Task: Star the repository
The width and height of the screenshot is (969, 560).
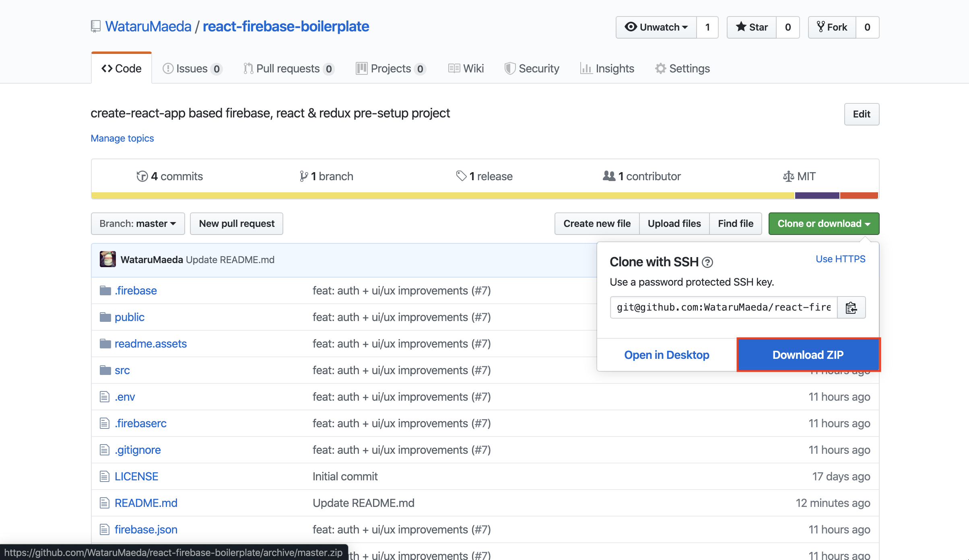Action: 752,27
